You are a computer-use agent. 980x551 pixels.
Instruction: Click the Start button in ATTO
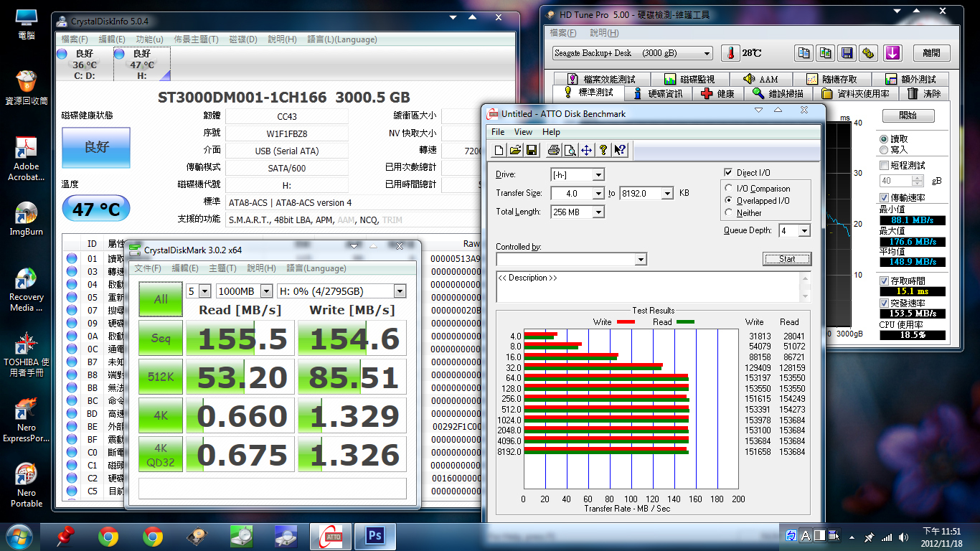point(787,259)
